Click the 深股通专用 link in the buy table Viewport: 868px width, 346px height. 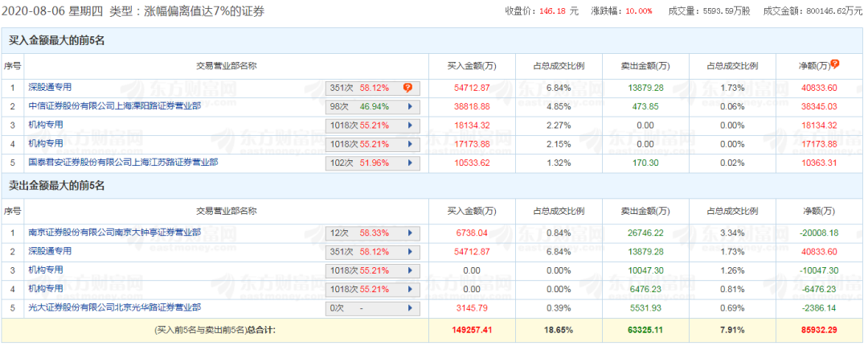click(x=51, y=87)
